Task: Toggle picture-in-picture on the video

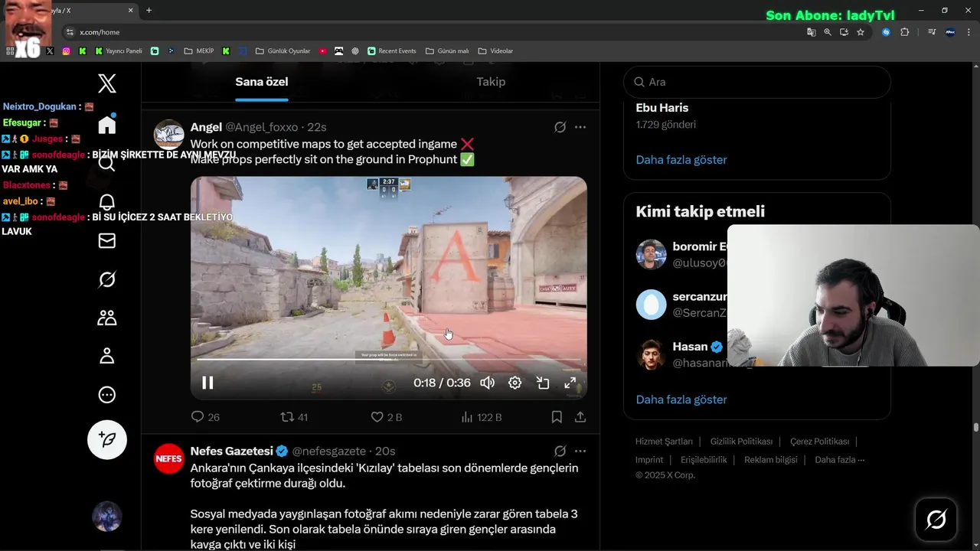Action: click(x=543, y=383)
